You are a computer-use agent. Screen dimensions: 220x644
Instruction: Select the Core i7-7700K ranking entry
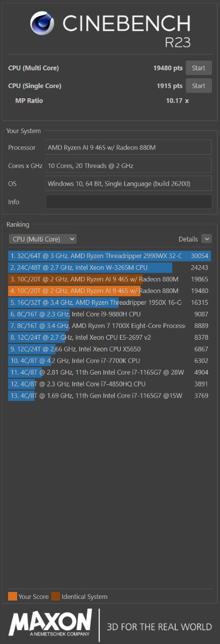tap(110, 361)
